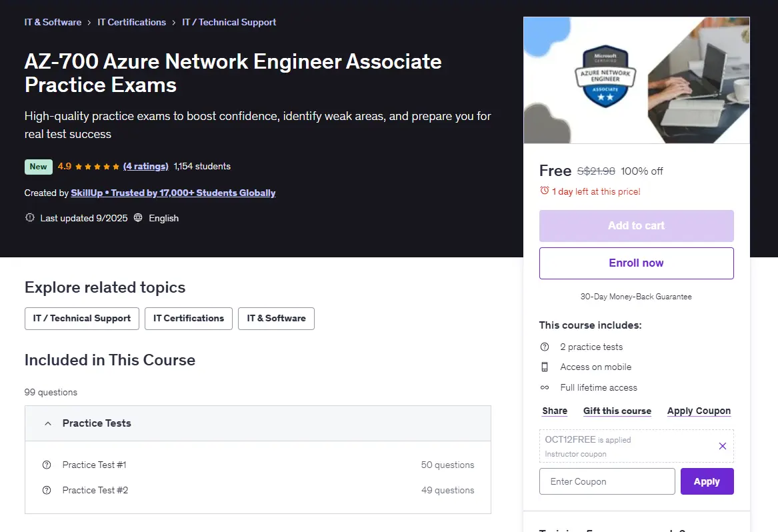Click the Practice Test #1 row text
This screenshot has width=778, height=532.
click(x=94, y=465)
